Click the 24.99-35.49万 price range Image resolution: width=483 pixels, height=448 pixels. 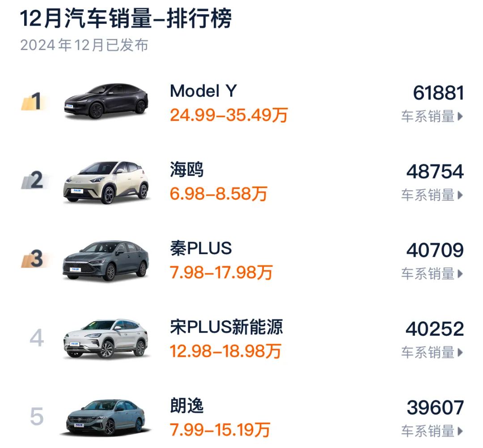229,115
